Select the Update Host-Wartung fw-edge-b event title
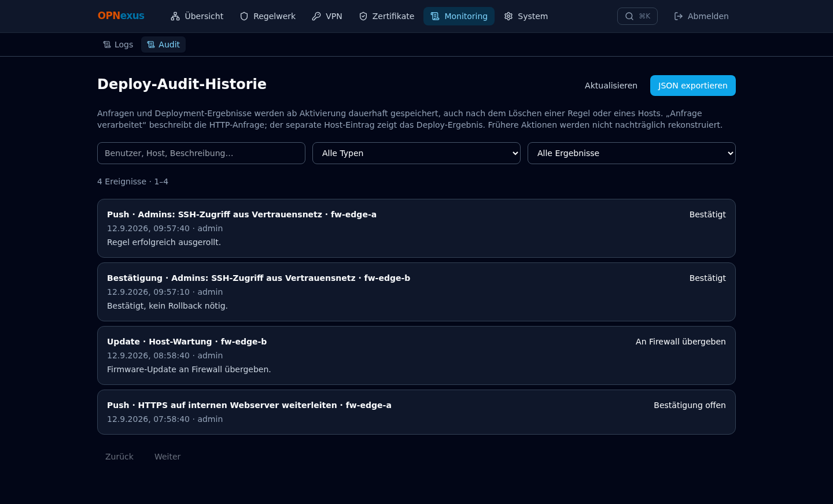Screen dimensions: 833x504 click(x=187, y=342)
